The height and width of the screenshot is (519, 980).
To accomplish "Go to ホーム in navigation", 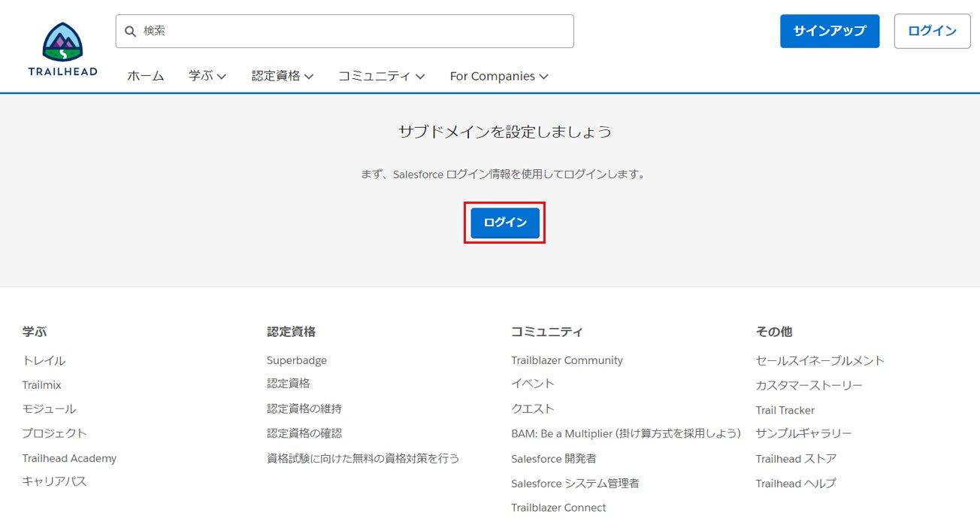I will [x=146, y=76].
